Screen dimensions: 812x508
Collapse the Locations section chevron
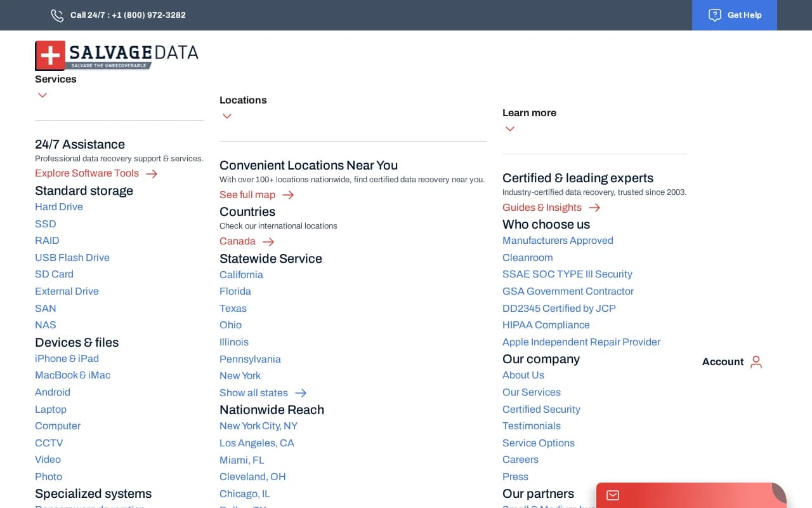pos(226,116)
